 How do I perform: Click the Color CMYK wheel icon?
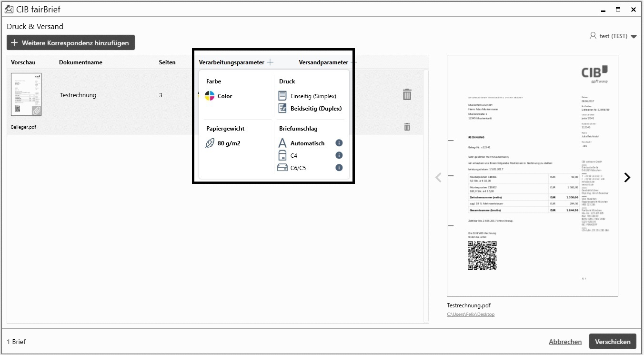click(210, 96)
